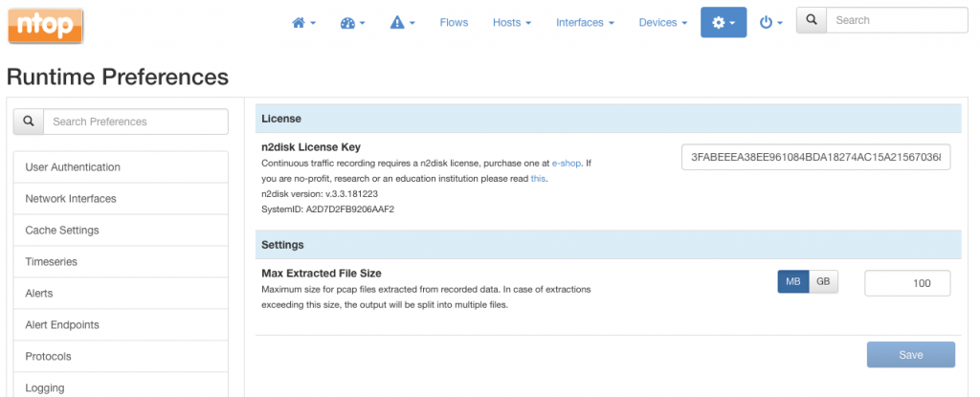This screenshot has height=397, width=980.
Task: Click the top search magnifier icon
Action: coord(812,20)
